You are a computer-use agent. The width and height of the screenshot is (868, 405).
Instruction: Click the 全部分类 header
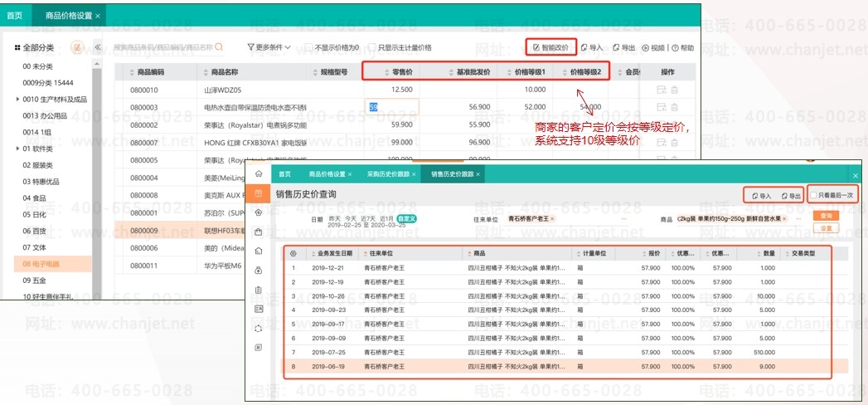pos(34,47)
